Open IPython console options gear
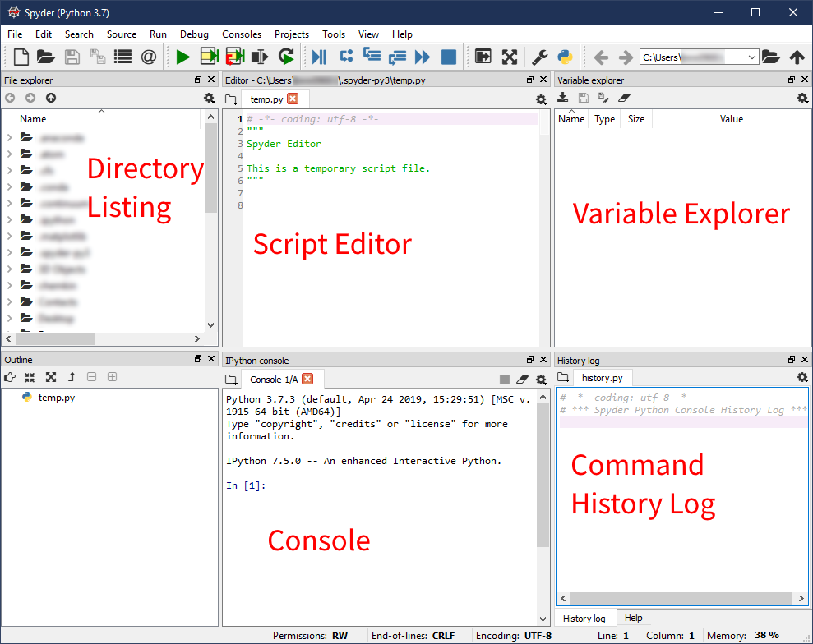813x644 pixels. [541, 379]
